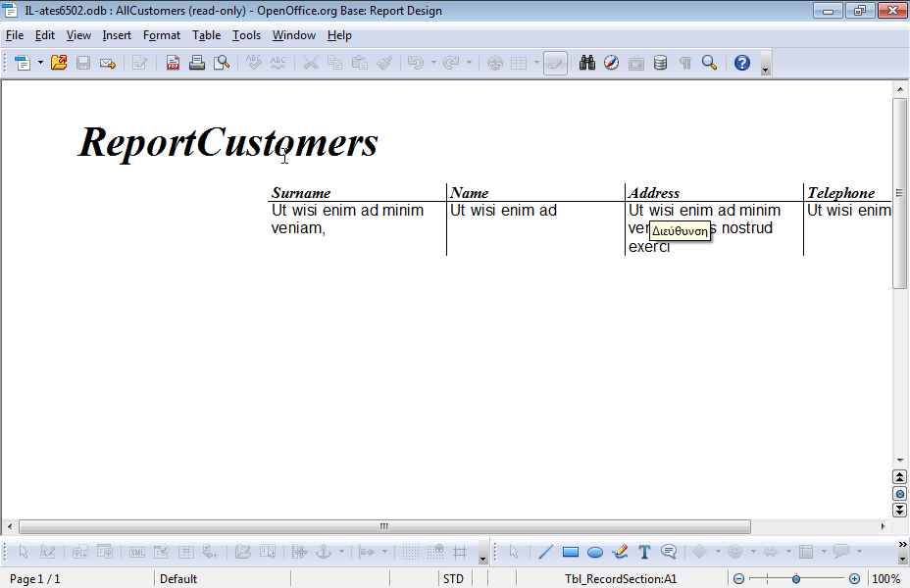Click the Default page style field
910x588 pixels.
221,579
